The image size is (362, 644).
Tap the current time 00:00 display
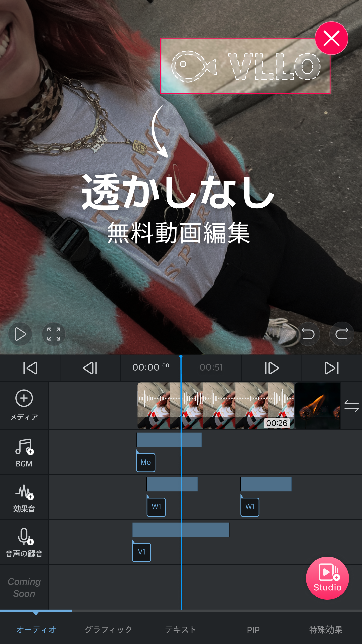point(151,367)
